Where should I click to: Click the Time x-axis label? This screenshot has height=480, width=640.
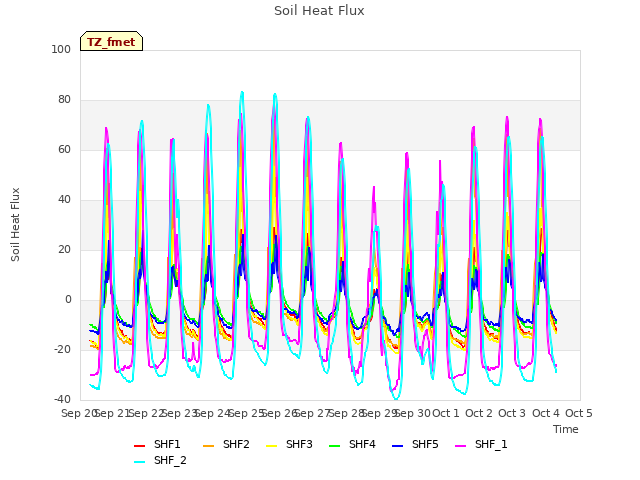click(x=566, y=429)
